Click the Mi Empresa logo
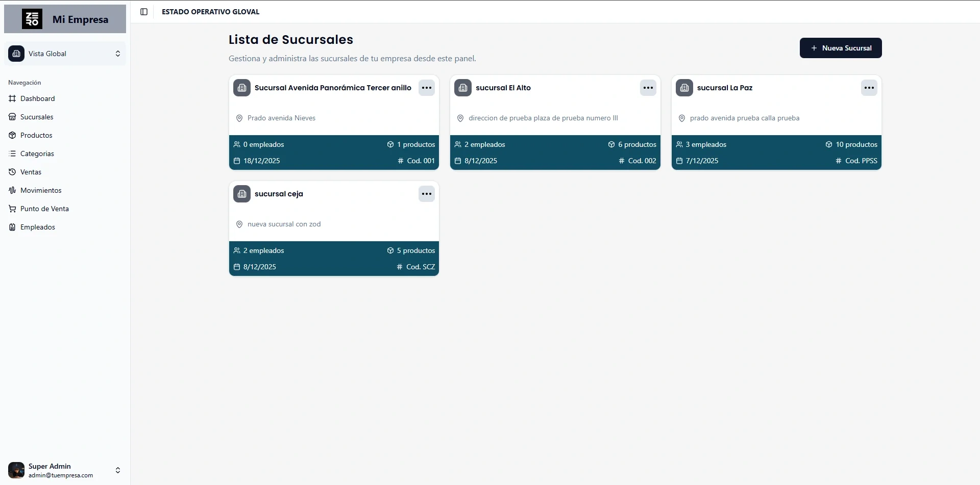This screenshot has height=485, width=980. [32, 19]
